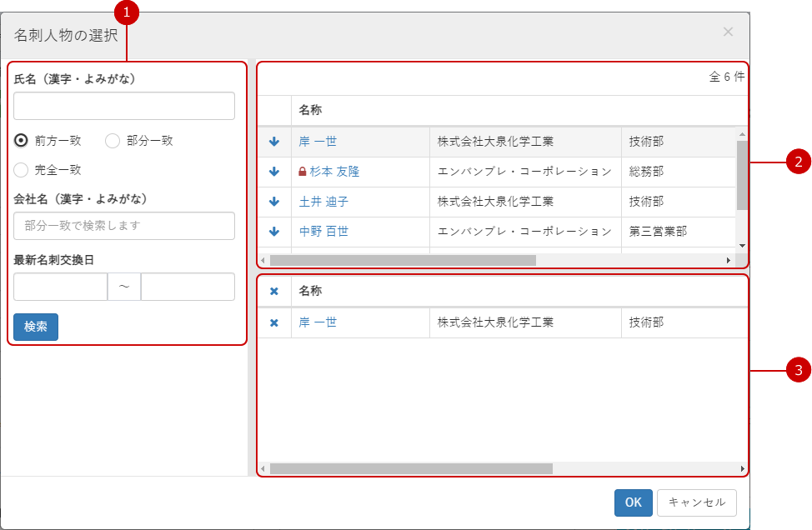This screenshot has width=812, height=530.
Task: Click 株式会社大泉化学工業 in 土井 迪子 row
Action: (495, 202)
